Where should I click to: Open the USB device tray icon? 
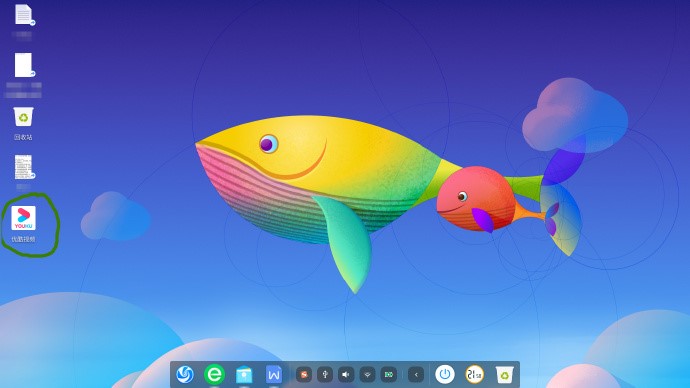pyautogui.click(x=325, y=375)
